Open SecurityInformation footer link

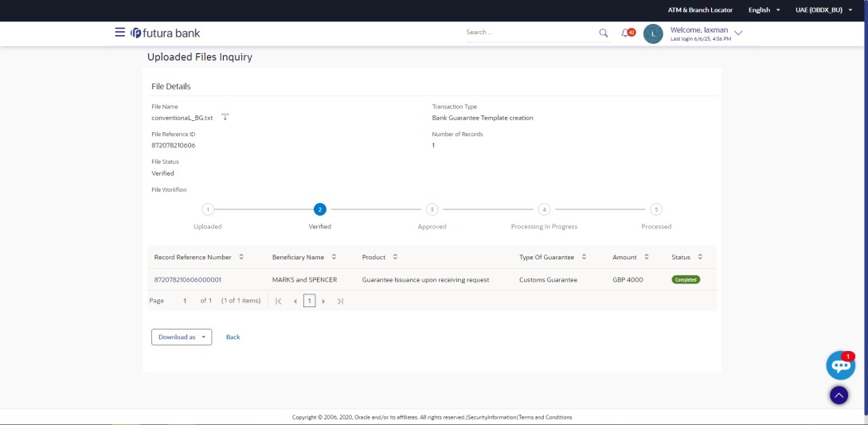tap(492, 417)
